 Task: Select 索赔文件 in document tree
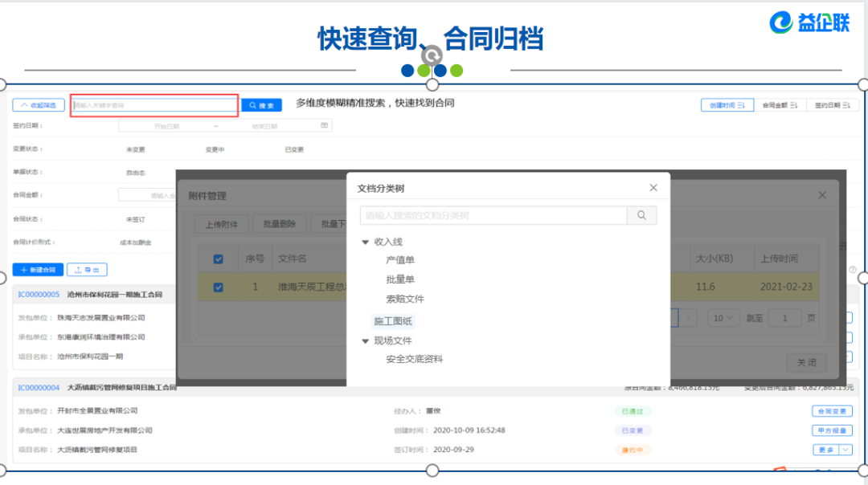[x=405, y=300]
